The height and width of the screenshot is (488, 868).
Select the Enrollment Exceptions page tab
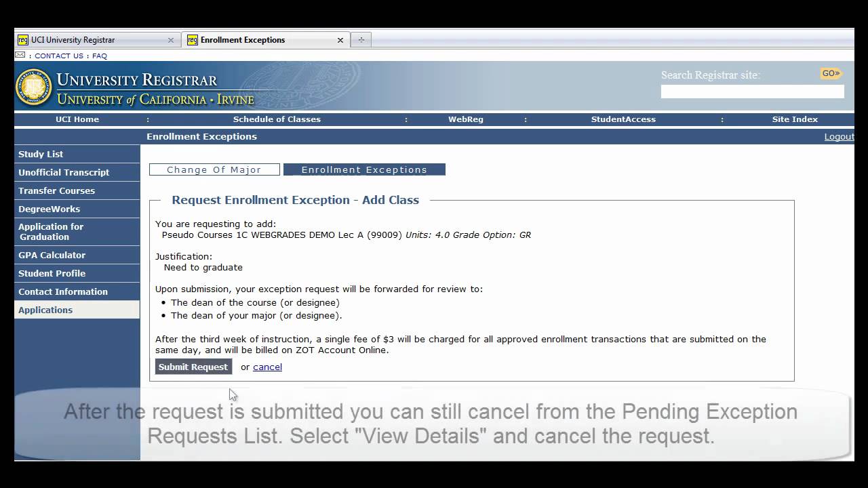364,169
